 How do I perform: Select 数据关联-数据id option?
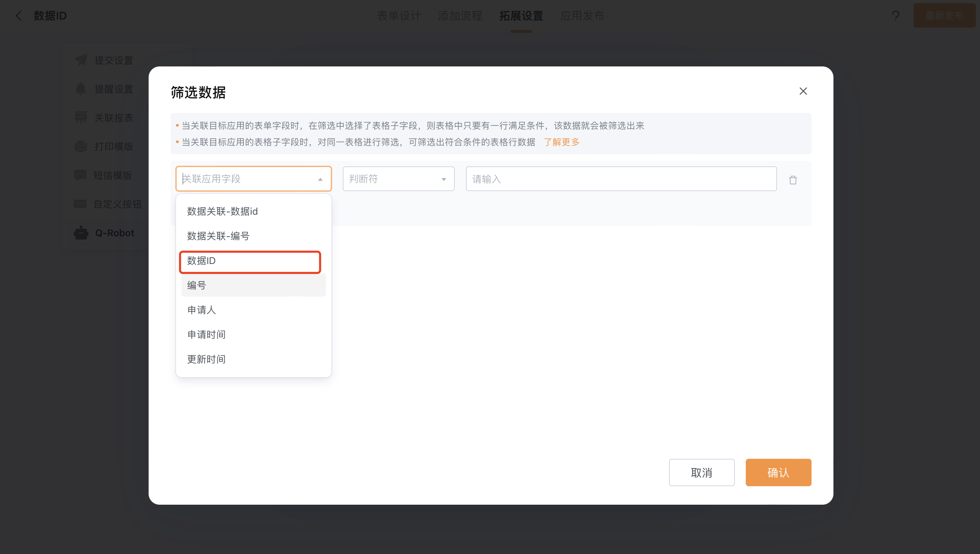click(x=253, y=211)
